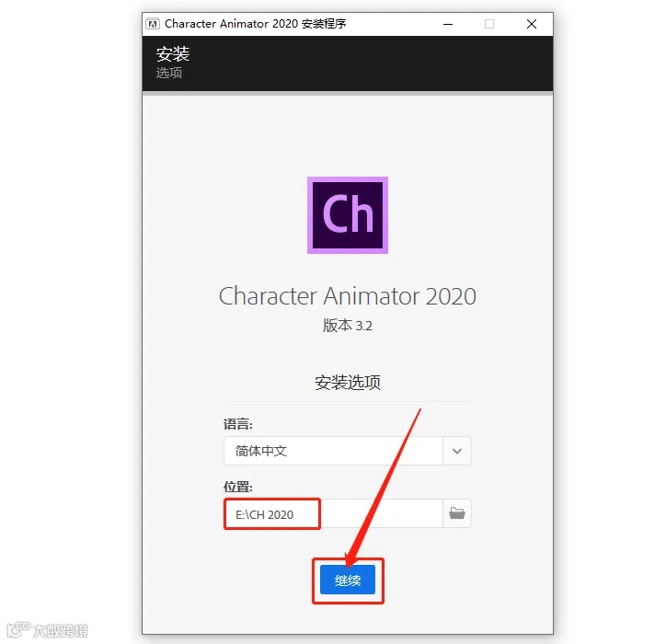Click the 版本 3.2 version text
This screenshot has height=644, width=666.
click(x=348, y=326)
